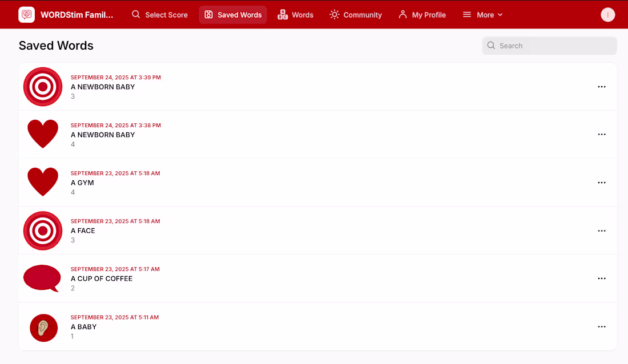Screen dimensions: 628x364
Task: Expand the More dropdown menu
Action: [x=482, y=15]
